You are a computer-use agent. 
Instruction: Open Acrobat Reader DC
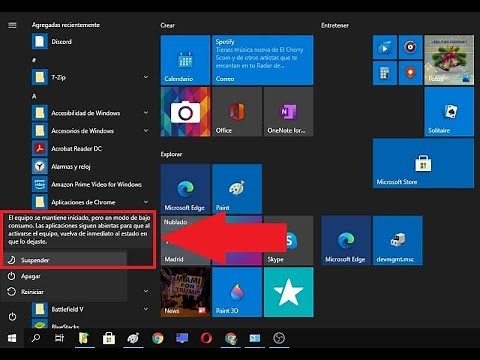90,148
